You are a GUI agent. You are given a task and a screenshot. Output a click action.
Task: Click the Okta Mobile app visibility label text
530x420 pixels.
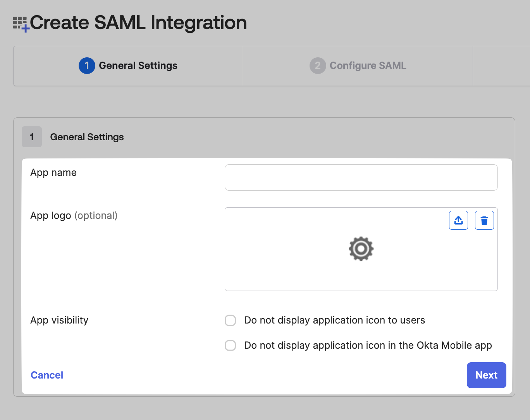click(368, 346)
